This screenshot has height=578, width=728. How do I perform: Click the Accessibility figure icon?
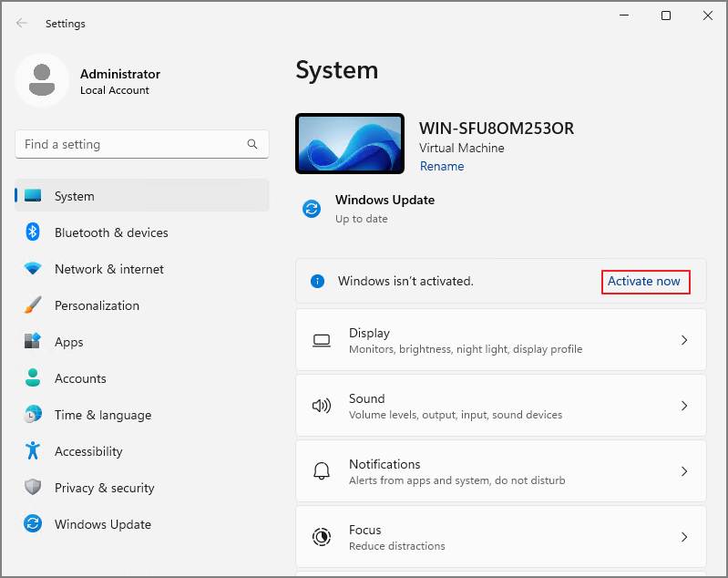click(33, 450)
